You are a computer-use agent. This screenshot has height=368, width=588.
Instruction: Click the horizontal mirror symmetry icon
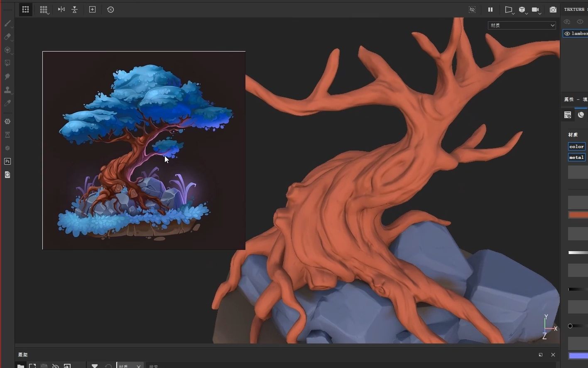[x=61, y=9]
